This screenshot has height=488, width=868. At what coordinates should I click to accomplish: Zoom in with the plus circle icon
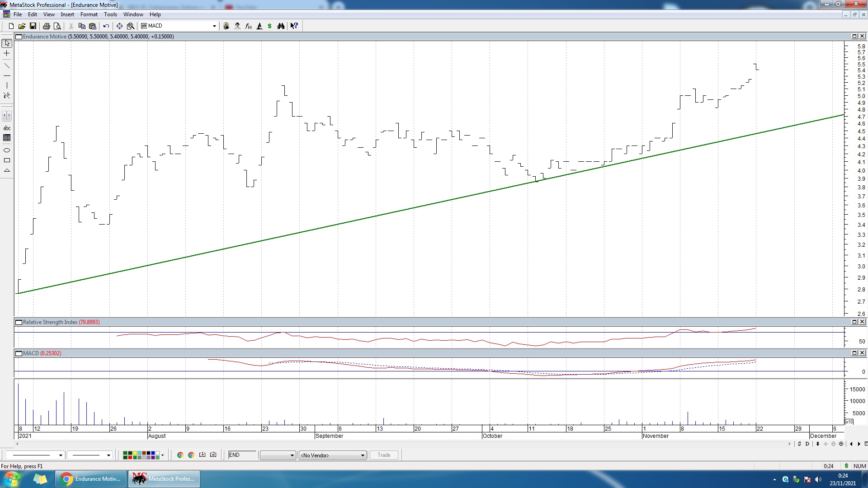pyautogui.click(x=841, y=444)
